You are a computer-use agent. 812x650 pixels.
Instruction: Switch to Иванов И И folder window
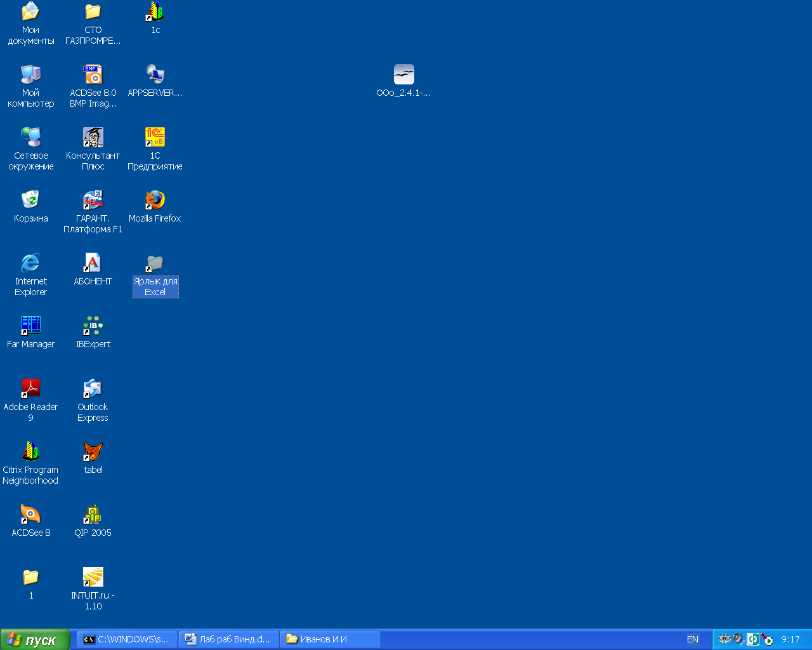331,640
